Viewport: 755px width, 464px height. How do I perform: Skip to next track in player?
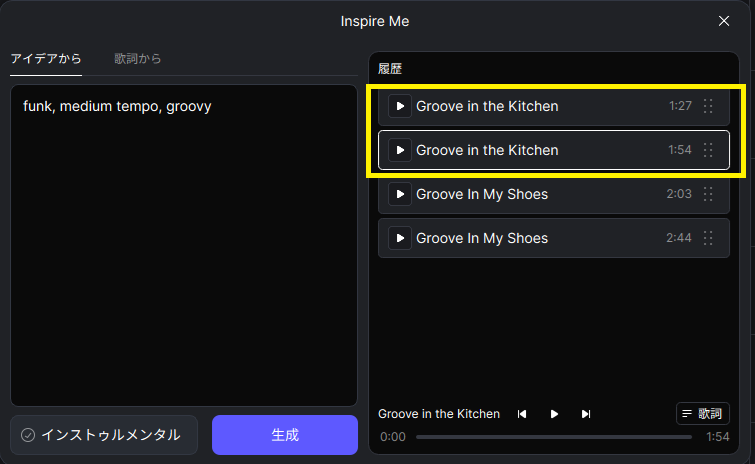586,414
